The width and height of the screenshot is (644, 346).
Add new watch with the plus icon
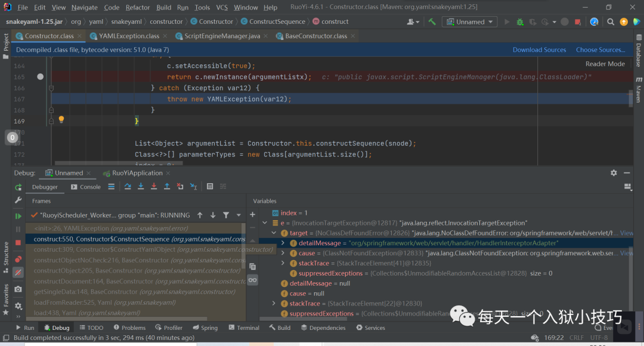click(253, 215)
